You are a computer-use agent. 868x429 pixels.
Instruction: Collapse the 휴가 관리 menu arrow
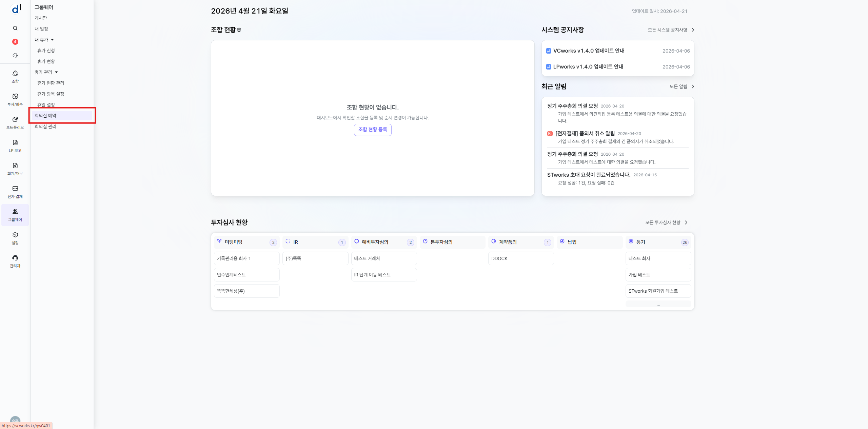(56, 72)
